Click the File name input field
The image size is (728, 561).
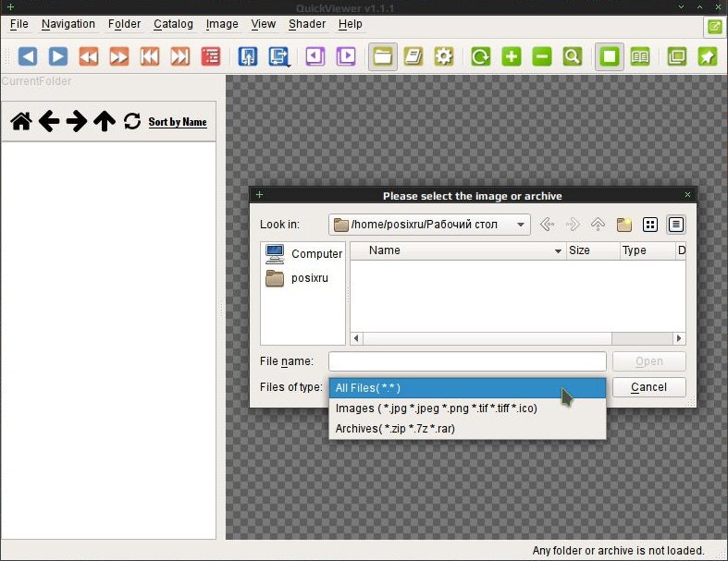point(467,361)
